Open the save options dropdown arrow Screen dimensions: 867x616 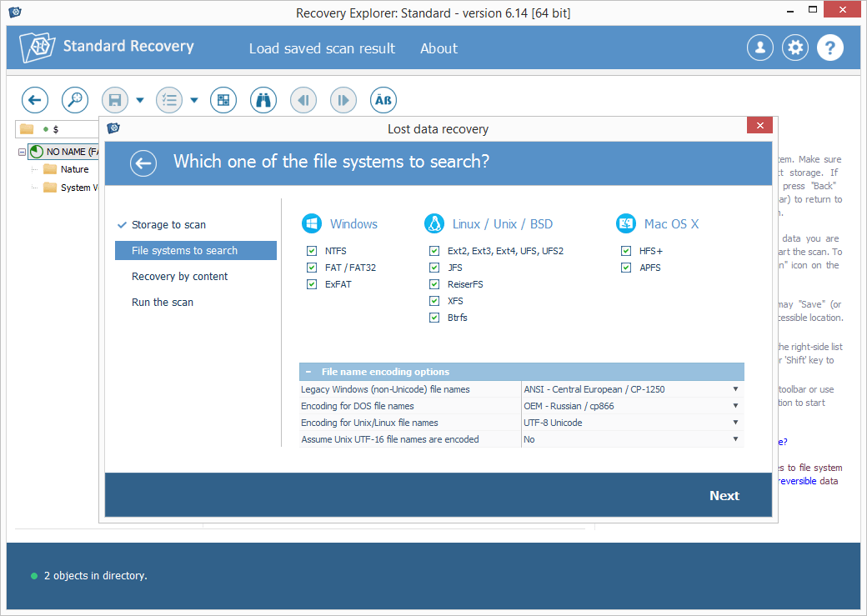(140, 100)
